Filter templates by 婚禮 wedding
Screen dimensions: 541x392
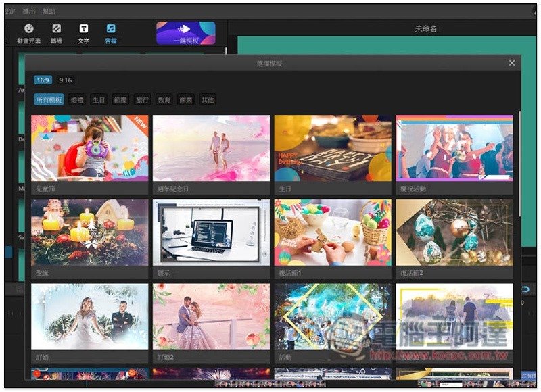(x=78, y=100)
